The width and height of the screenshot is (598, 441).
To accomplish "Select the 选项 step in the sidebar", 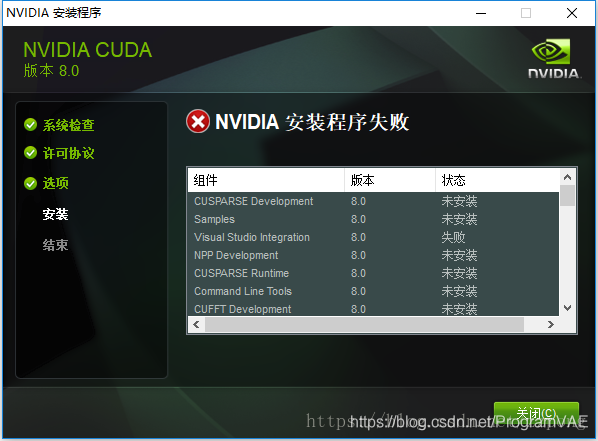I will [56, 183].
